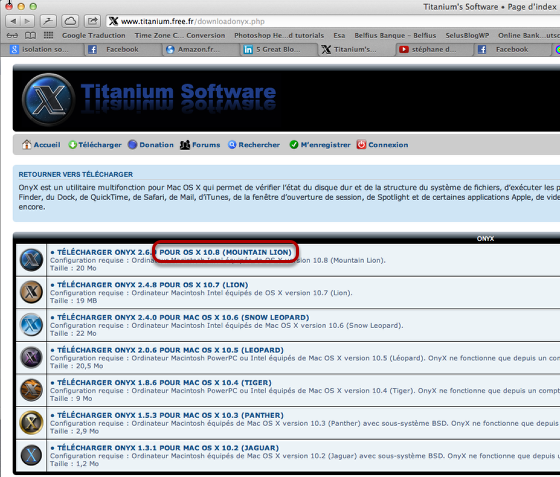Click the Titanium Software logo sphere
This screenshot has height=477, width=560.
pyautogui.click(x=49, y=99)
